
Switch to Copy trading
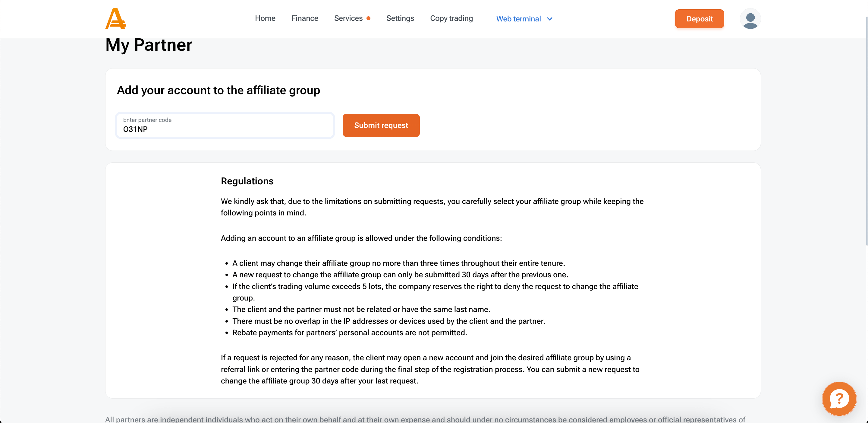(451, 18)
